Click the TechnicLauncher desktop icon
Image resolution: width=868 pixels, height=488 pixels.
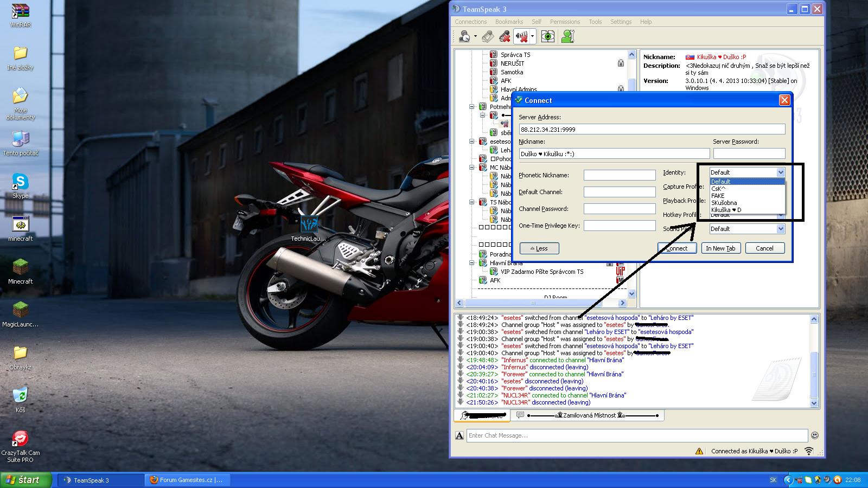point(309,224)
